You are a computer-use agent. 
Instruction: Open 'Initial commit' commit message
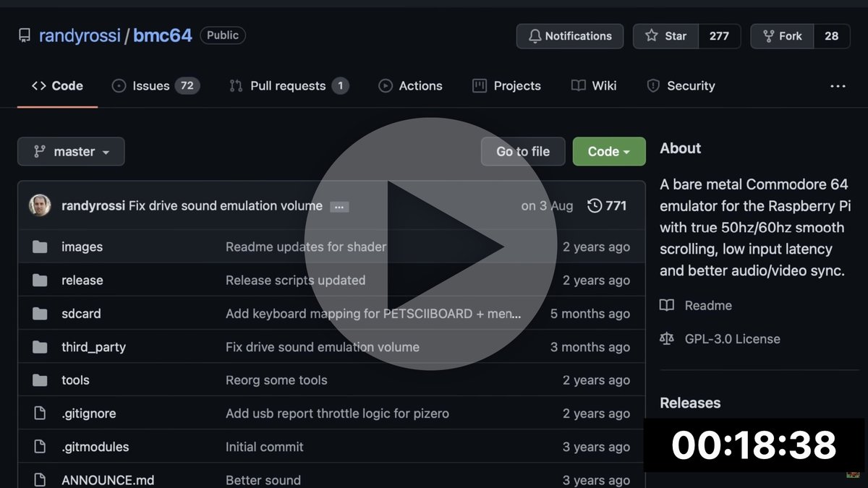pos(265,447)
